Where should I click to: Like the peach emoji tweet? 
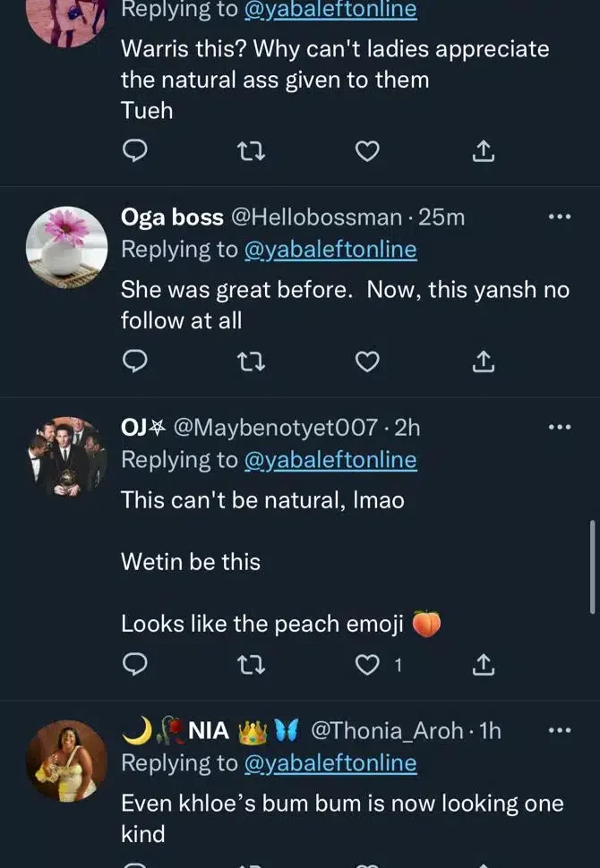(367, 665)
